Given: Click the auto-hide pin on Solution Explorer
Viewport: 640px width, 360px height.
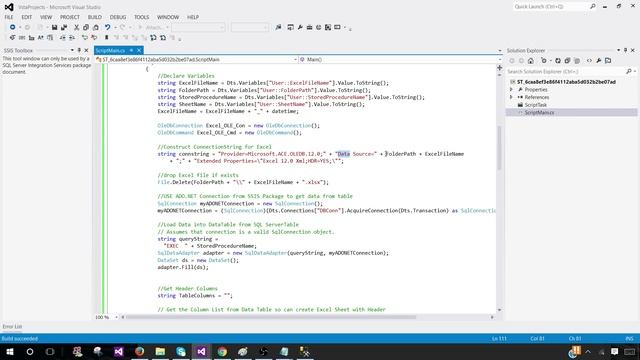Looking at the screenshot, I should (x=625, y=50).
